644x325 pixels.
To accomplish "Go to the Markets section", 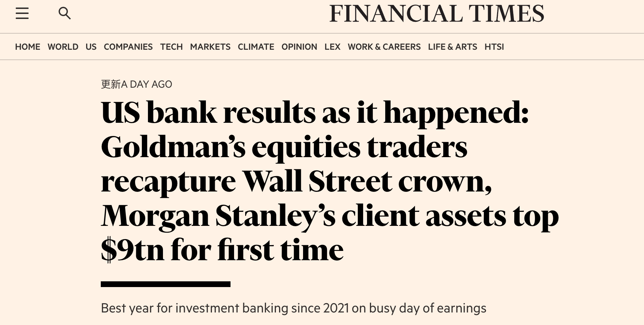I will (210, 47).
